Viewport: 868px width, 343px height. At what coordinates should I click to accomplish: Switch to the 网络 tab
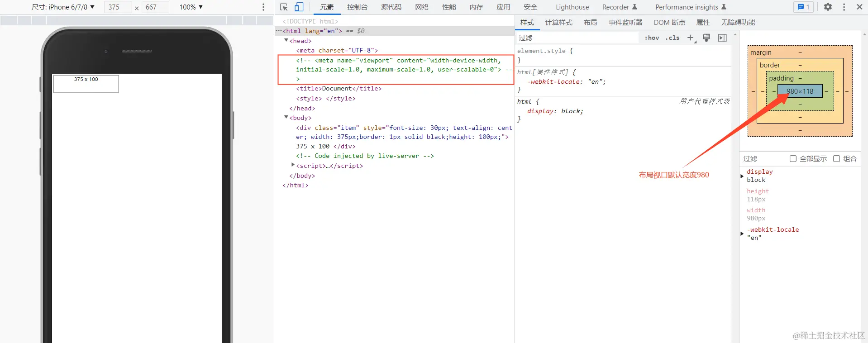pos(422,7)
